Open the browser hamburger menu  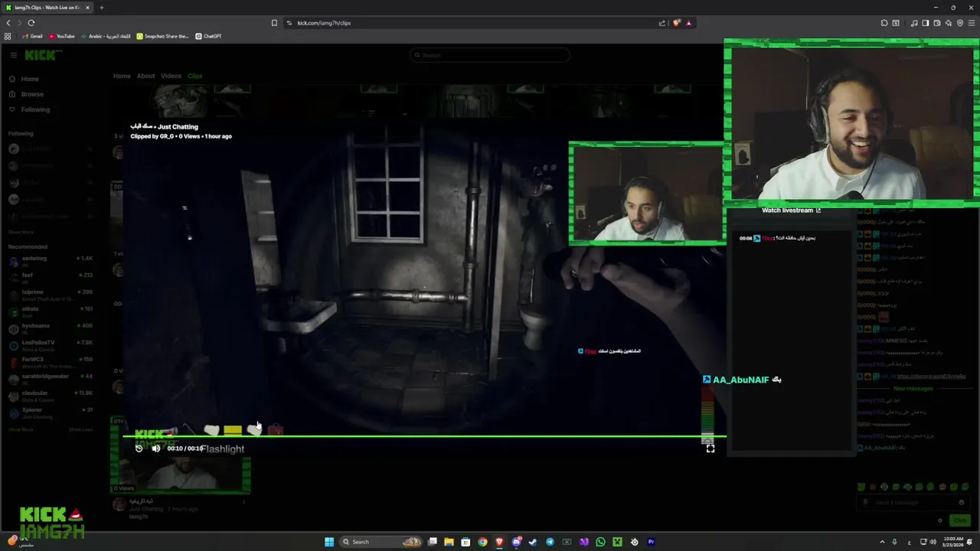(972, 23)
